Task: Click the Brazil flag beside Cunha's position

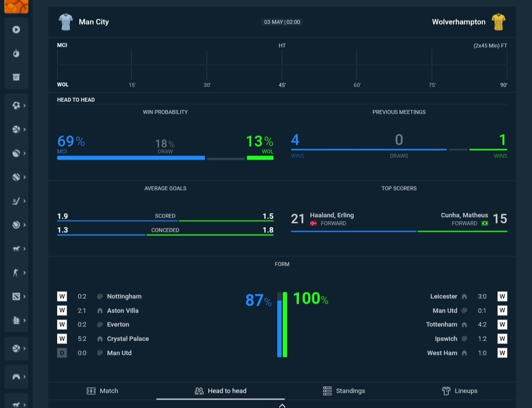Action: (x=485, y=223)
